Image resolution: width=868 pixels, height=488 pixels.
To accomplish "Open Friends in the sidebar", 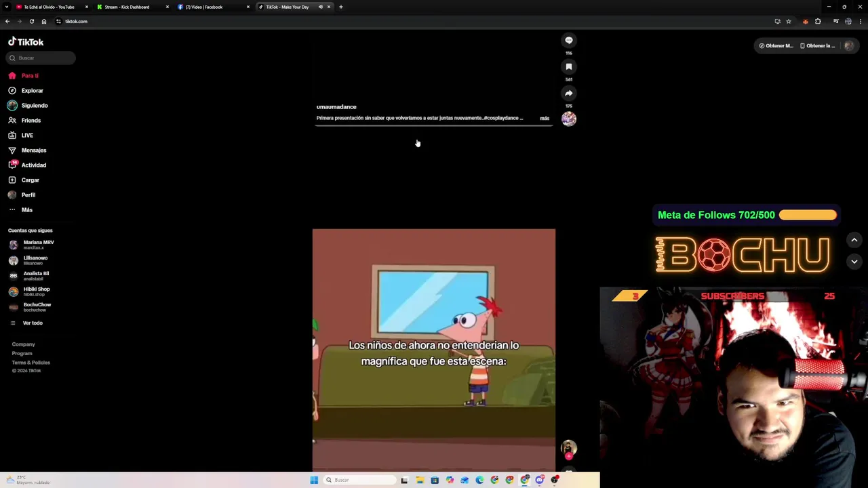I will (31, 120).
